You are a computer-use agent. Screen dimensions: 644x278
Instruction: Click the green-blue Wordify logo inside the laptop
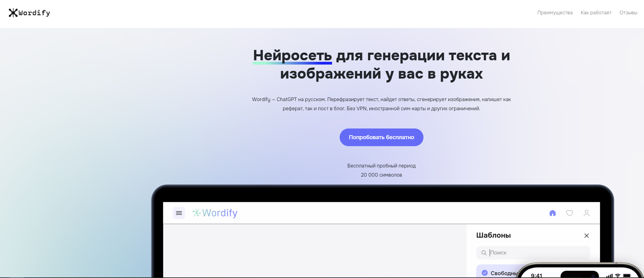pos(215,213)
